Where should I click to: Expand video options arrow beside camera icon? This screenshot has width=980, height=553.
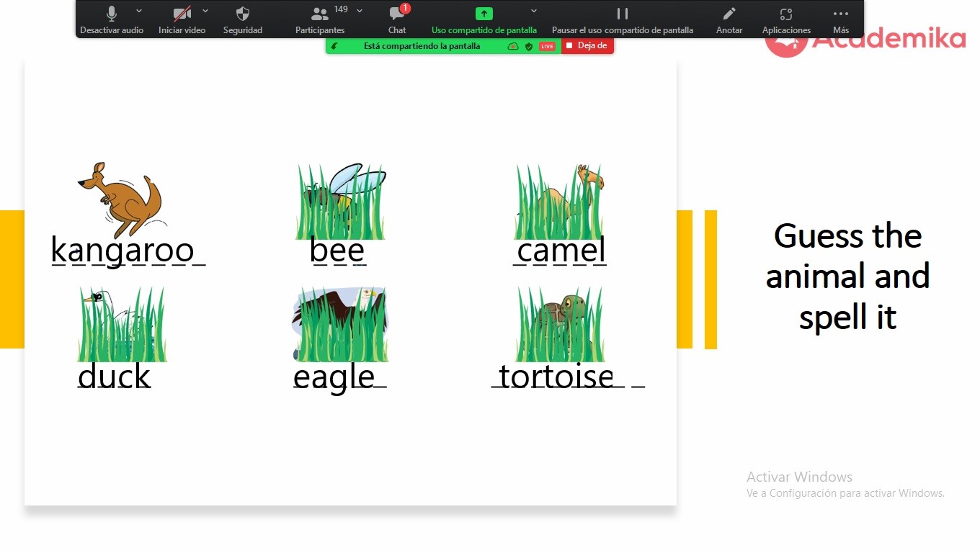tap(205, 11)
